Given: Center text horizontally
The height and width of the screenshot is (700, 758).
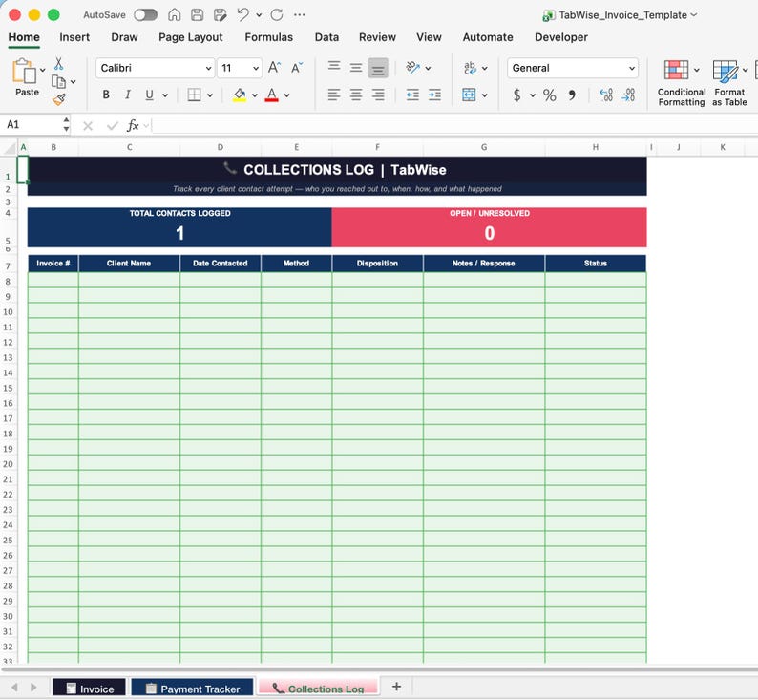Looking at the screenshot, I should [x=356, y=95].
